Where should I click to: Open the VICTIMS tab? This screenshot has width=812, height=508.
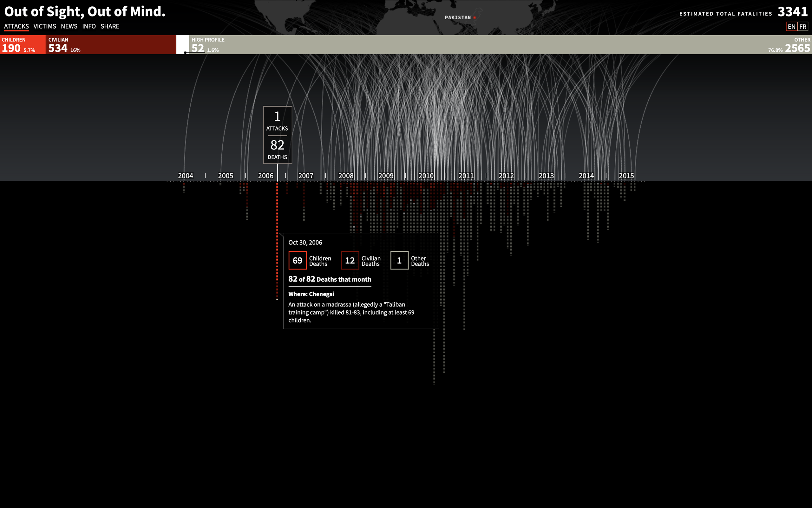pyautogui.click(x=45, y=26)
